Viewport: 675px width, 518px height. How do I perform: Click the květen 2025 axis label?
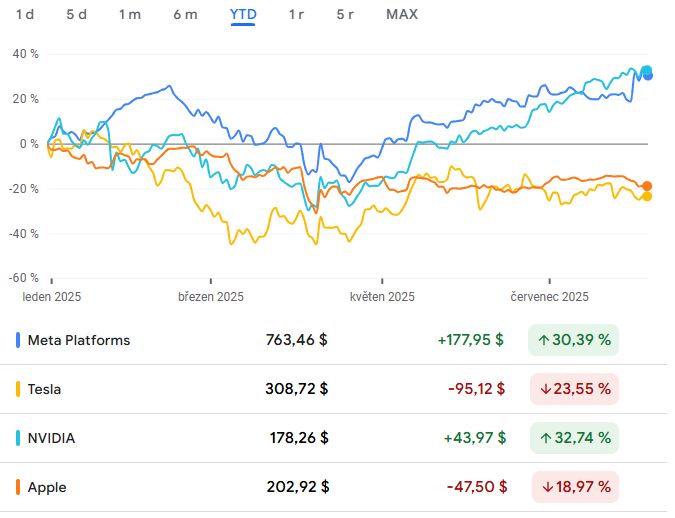(x=382, y=297)
